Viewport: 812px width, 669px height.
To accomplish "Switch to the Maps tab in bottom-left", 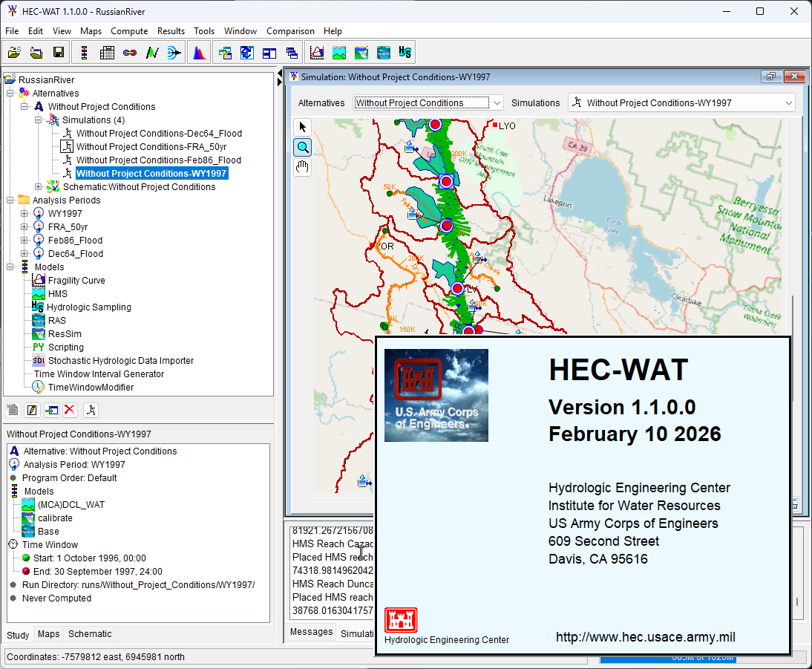I will coord(49,634).
